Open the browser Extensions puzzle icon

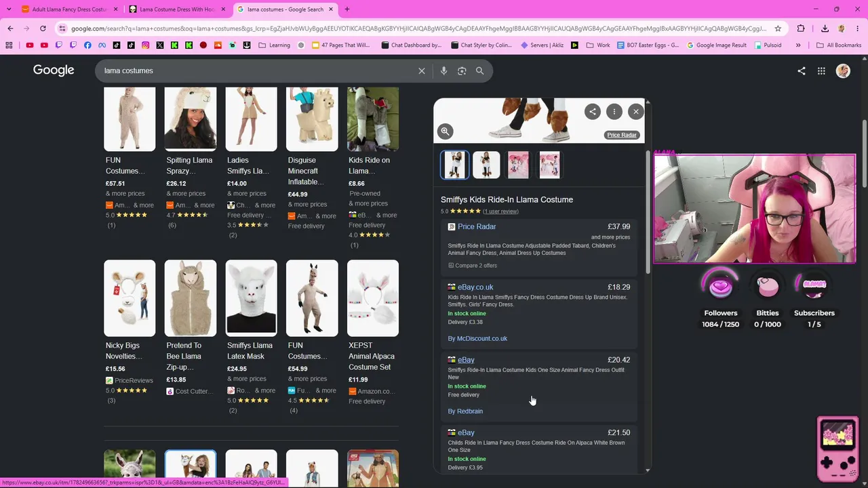801,28
